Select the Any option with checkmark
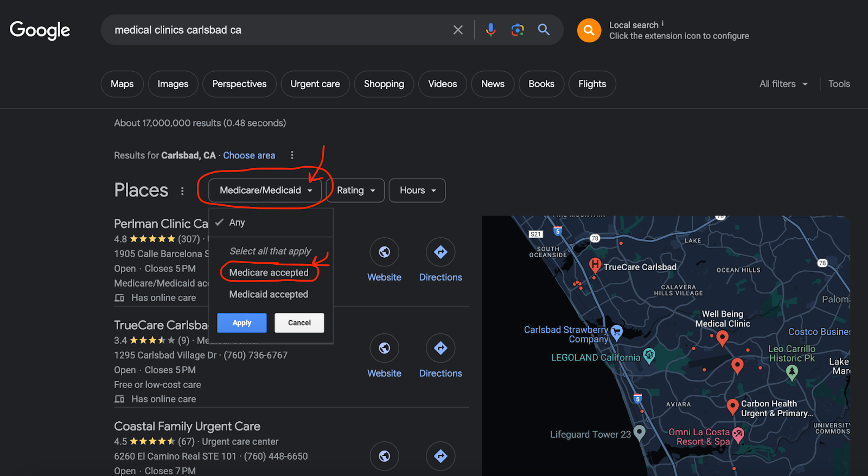This screenshot has width=868, height=476. 271,223
